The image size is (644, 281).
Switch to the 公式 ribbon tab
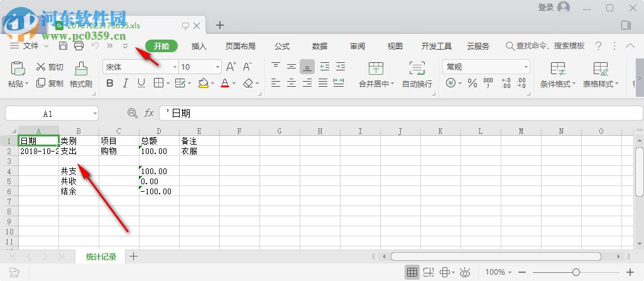coord(282,46)
